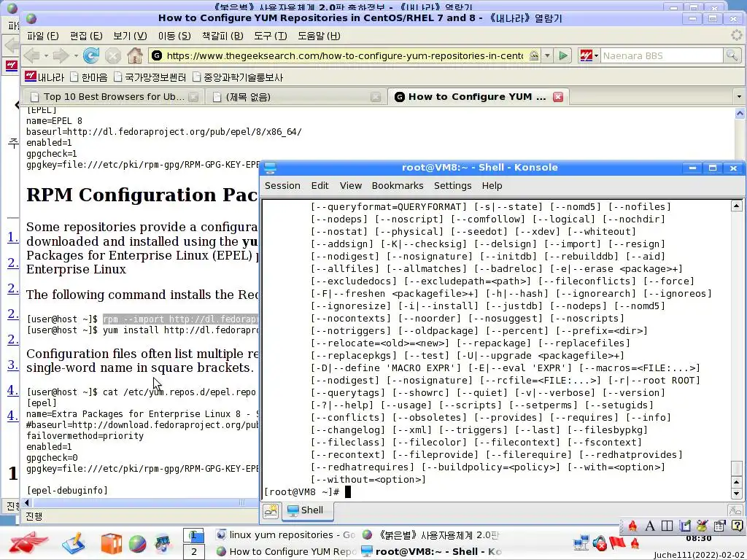Click the letter A input method icon
Image resolution: width=747 pixels, height=560 pixels.
coord(649,526)
